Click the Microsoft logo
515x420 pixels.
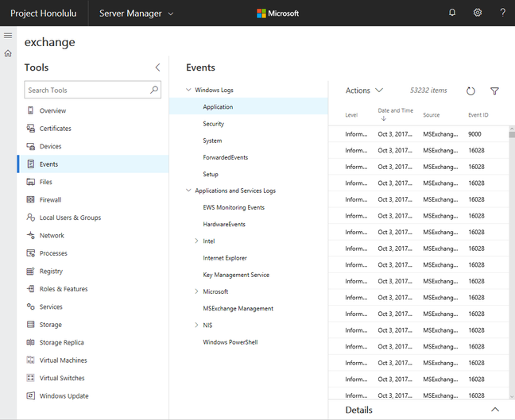click(x=278, y=13)
